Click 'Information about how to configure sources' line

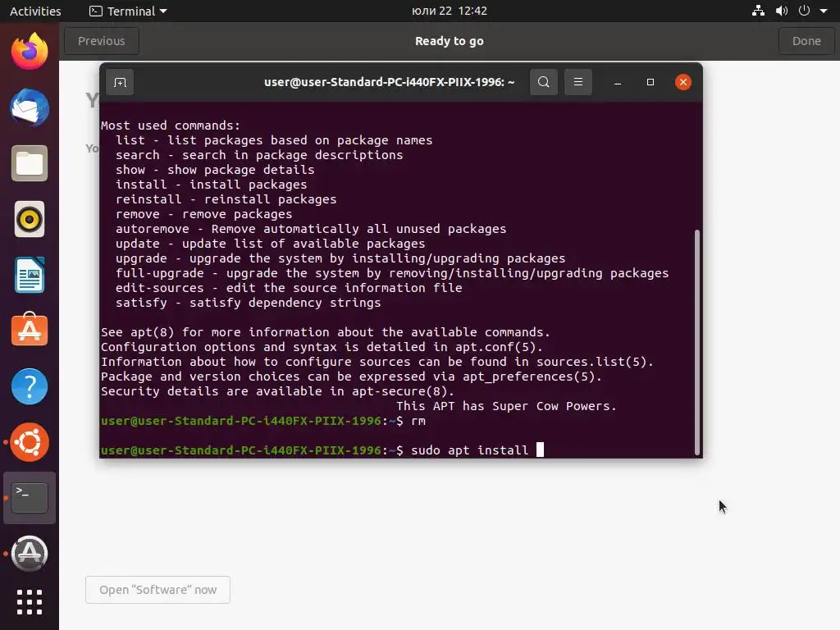pos(377,362)
